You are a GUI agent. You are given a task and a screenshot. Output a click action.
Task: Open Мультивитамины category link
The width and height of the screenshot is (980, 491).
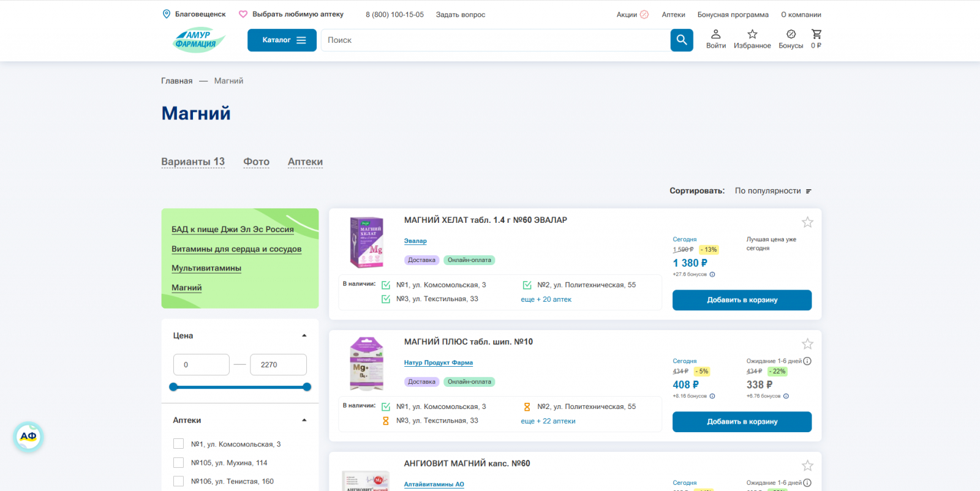[x=206, y=268]
